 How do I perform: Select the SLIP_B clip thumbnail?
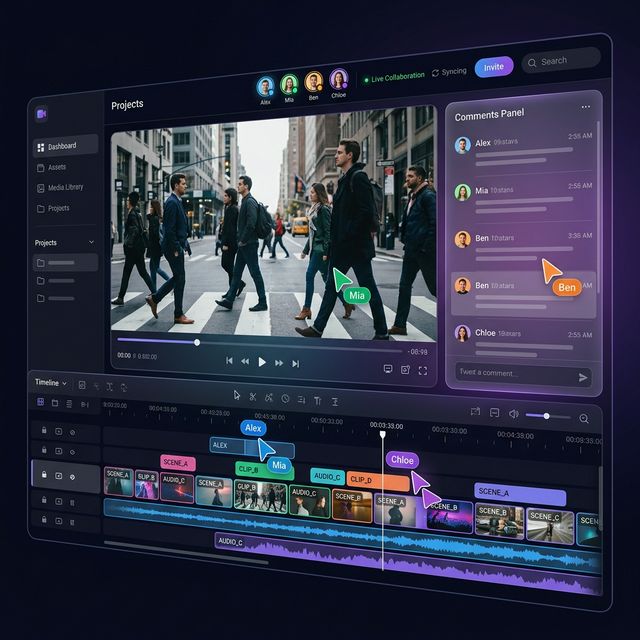[x=147, y=485]
